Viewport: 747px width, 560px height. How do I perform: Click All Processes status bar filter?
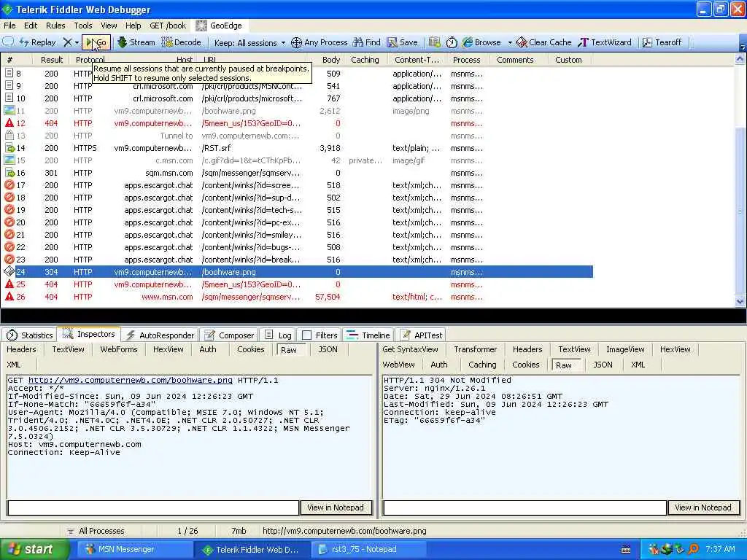96,531
